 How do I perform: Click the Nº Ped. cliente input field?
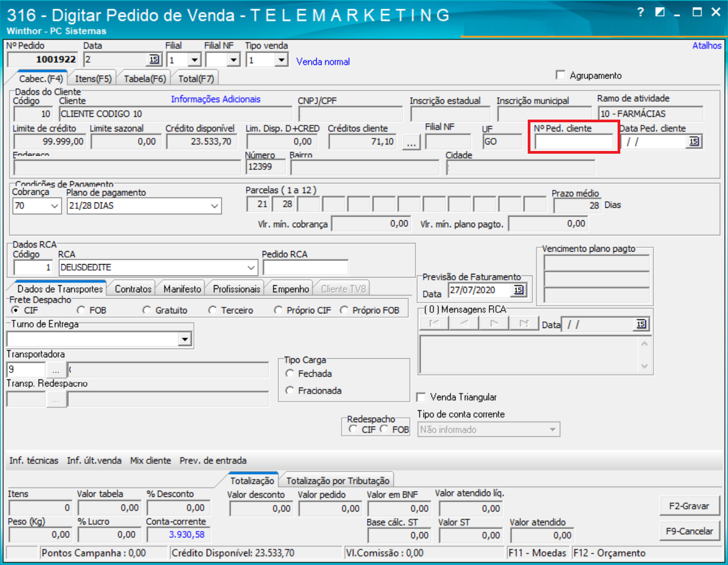point(574,142)
